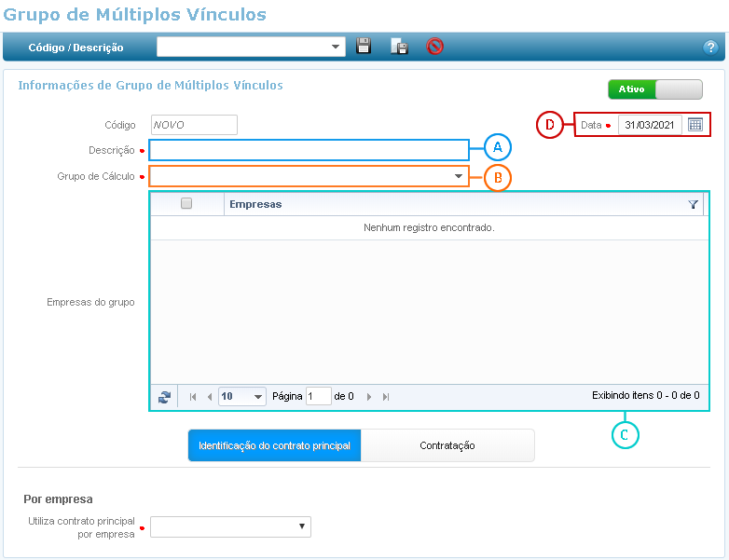Expand the Código / Descrição dropdown
The height and width of the screenshot is (560, 729).
pos(336,47)
